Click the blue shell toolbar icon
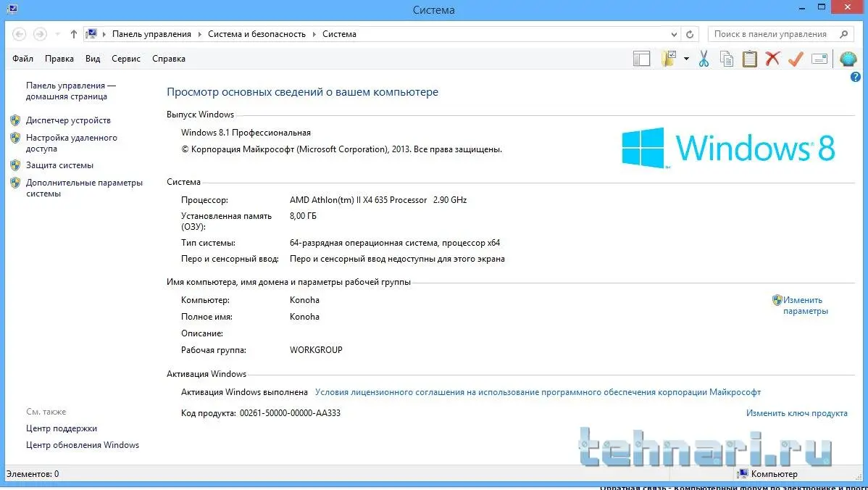The image size is (868, 490). [x=848, y=59]
